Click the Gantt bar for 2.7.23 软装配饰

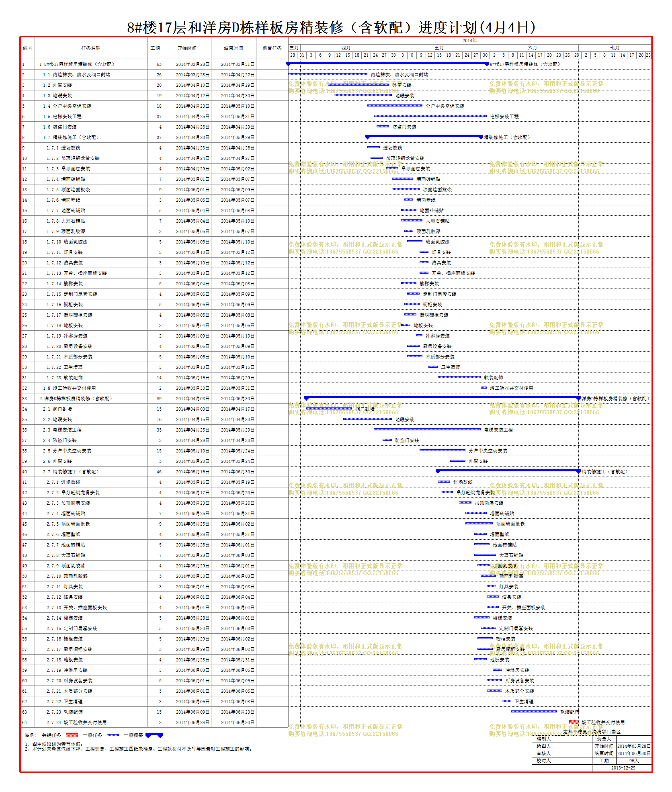(534, 711)
